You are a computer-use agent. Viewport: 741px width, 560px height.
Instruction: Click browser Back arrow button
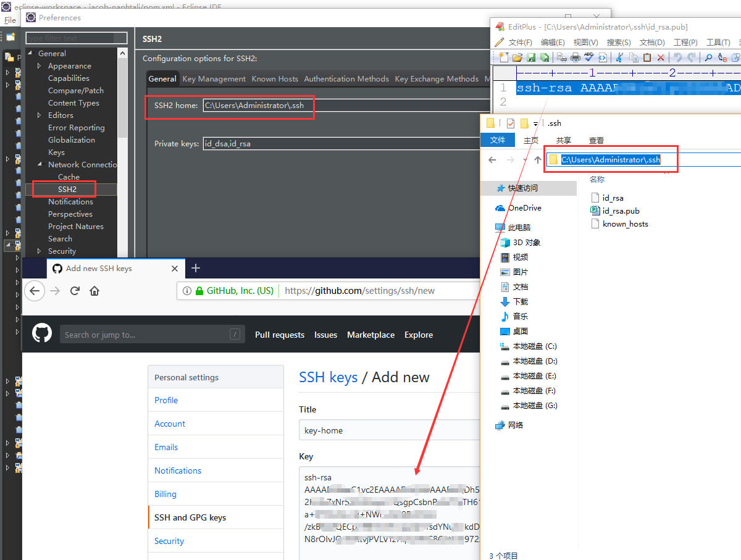click(x=35, y=290)
